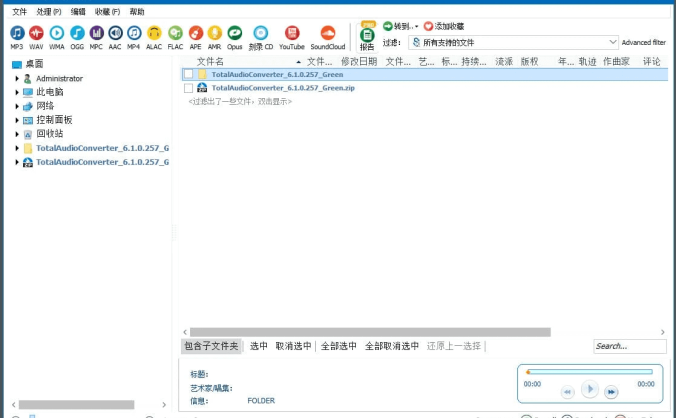Sort by the 修改日期 column header
This screenshot has height=418, width=676.
tap(359, 62)
